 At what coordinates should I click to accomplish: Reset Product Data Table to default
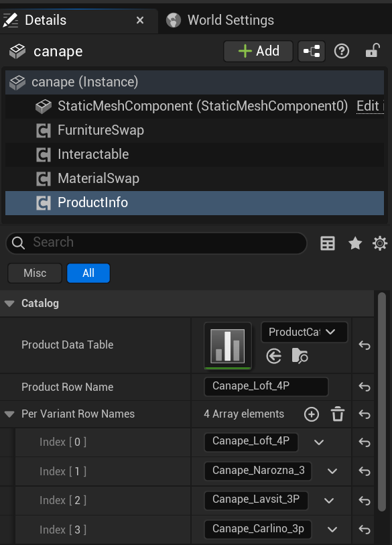point(365,345)
